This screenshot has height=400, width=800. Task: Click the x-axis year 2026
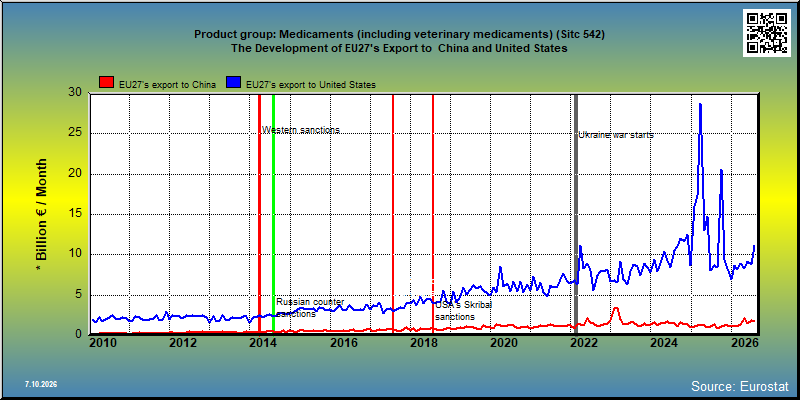(744, 343)
